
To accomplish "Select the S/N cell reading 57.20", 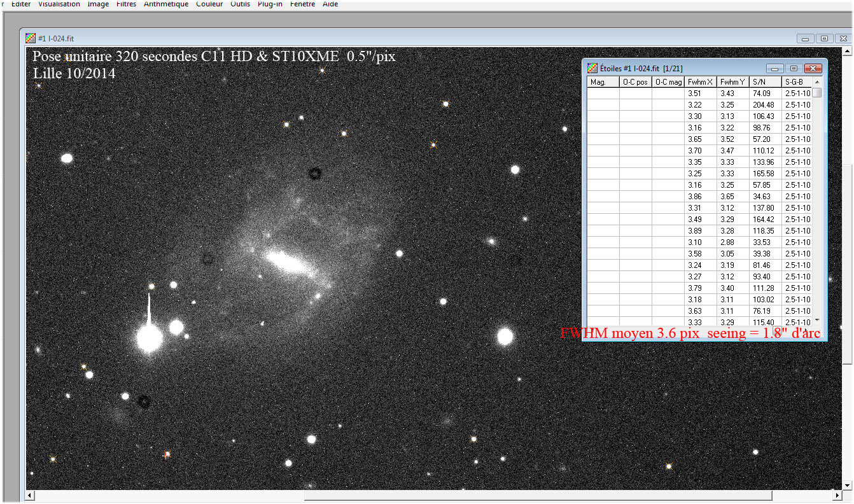I will (766, 139).
